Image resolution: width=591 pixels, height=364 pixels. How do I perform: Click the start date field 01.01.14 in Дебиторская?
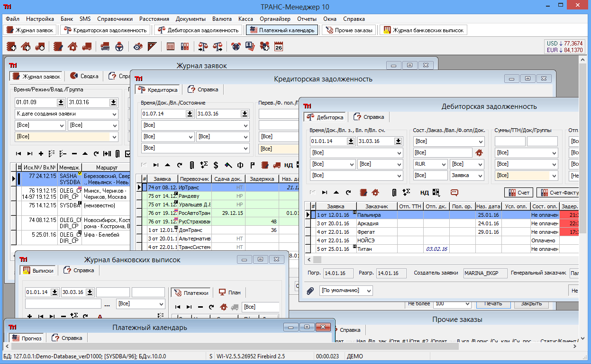click(328, 142)
